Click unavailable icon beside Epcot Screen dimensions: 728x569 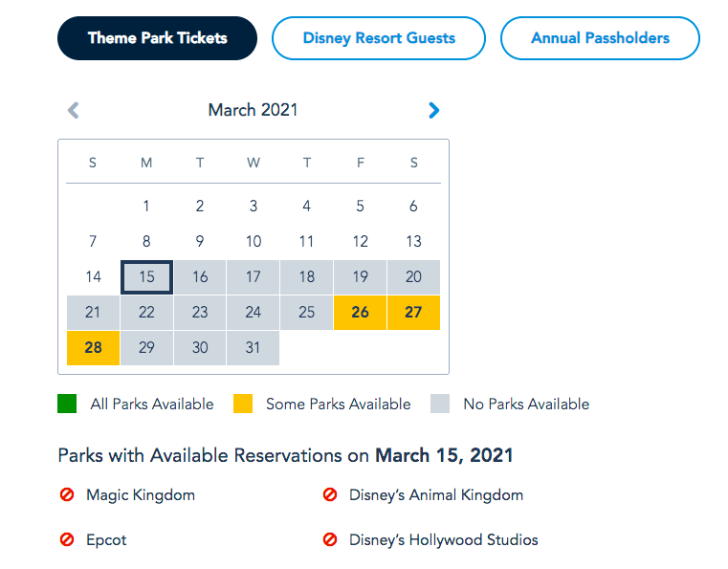(67, 540)
